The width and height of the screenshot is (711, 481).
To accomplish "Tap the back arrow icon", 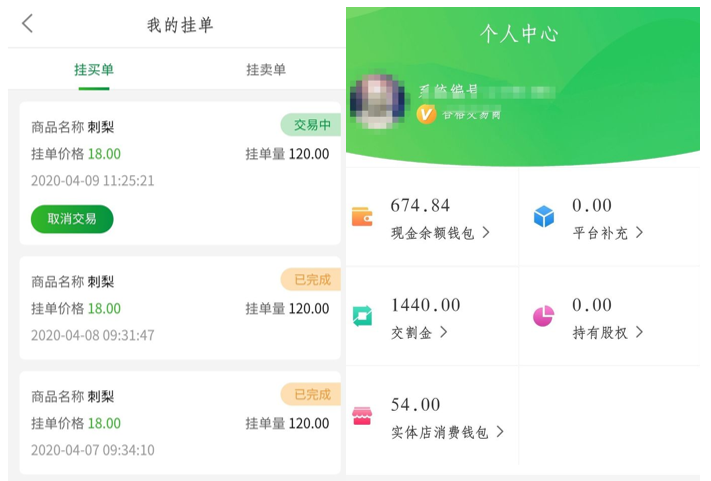I will pos(27,24).
